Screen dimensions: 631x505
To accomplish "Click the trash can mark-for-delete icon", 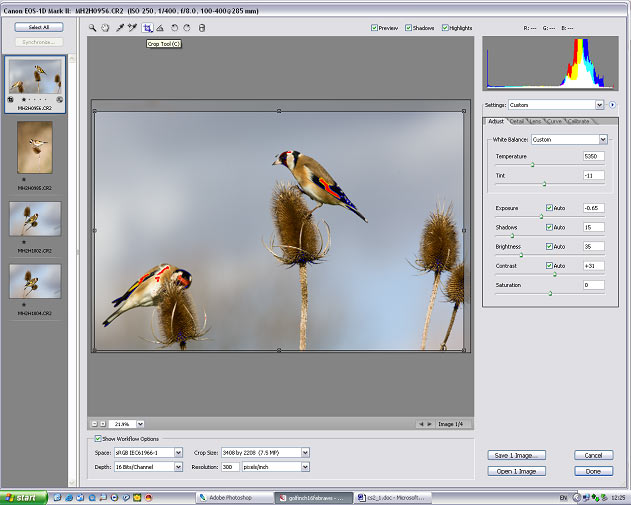I will (202, 28).
